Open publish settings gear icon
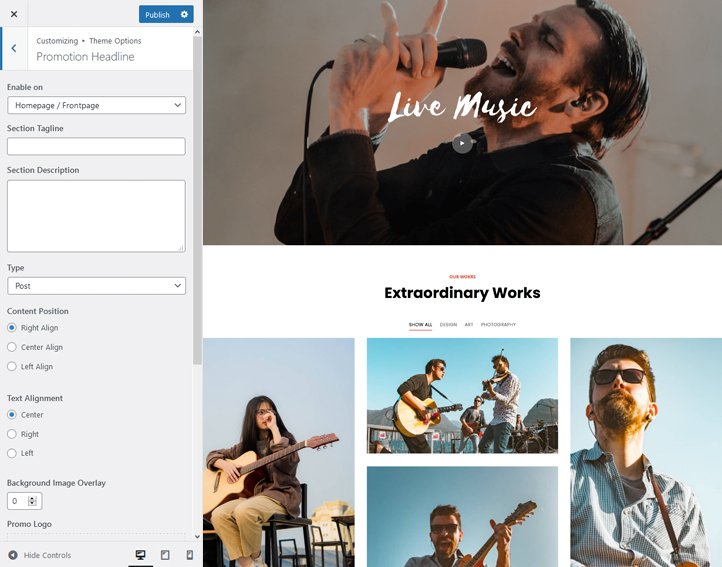The height and width of the screenshot is (567, 722). coord(184,14)
